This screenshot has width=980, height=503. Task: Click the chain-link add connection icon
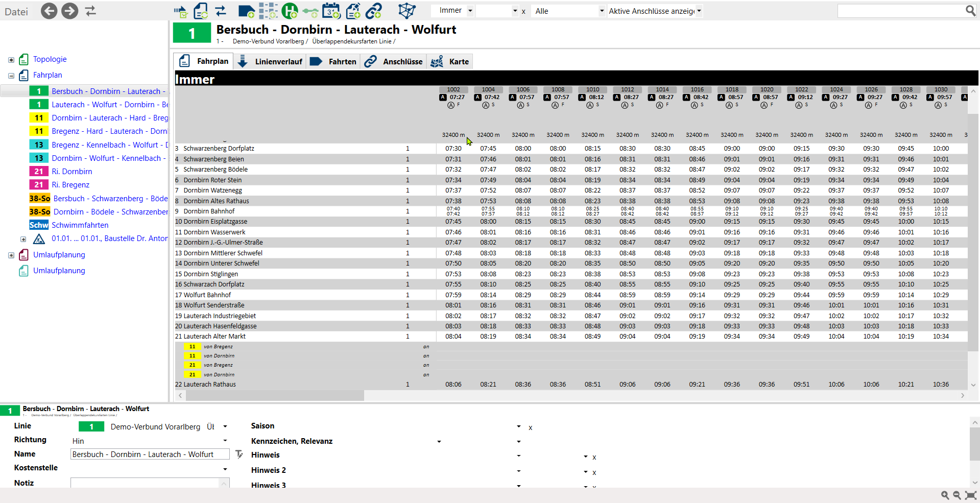(374, 11)
